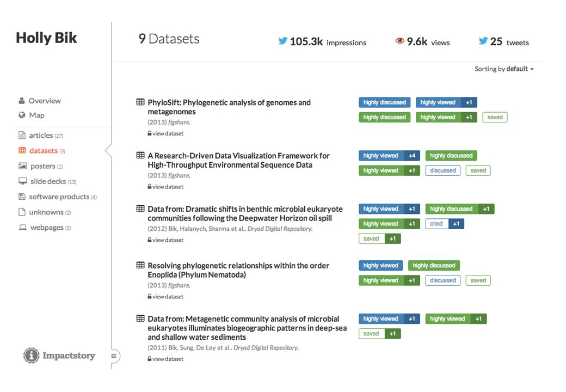Screen dimensions: 566x392
Task: Click the globe icon next to Map
Action: point(22,115)
